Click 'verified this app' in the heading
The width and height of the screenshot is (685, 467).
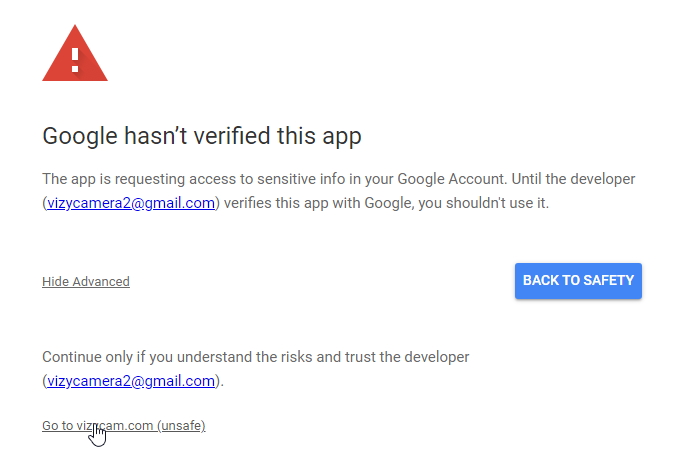(281, 136)
